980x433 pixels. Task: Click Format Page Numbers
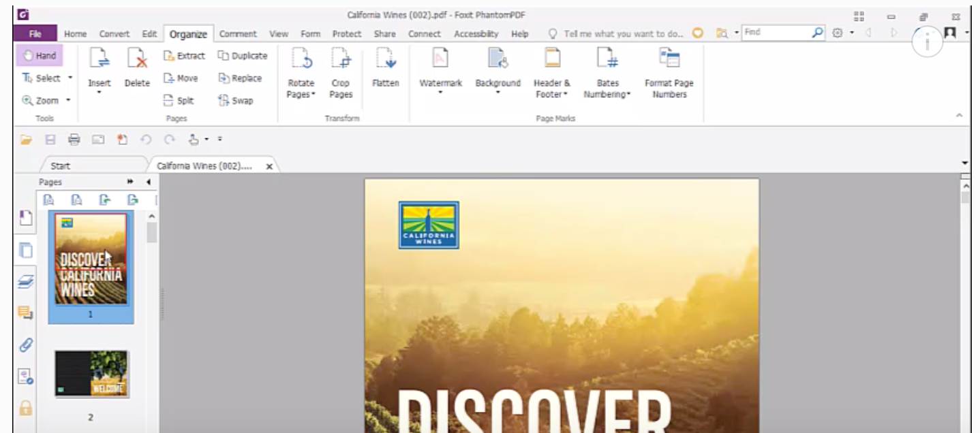click(669, 74)
